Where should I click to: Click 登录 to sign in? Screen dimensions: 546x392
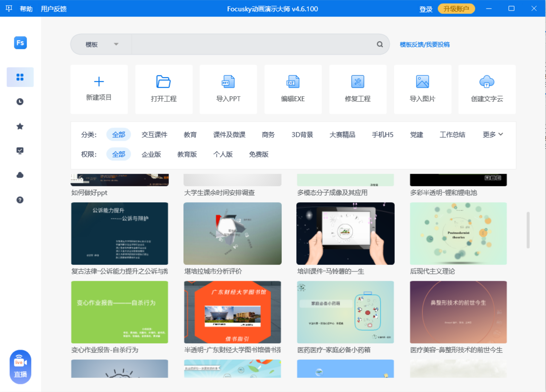(x=426, y=9)
